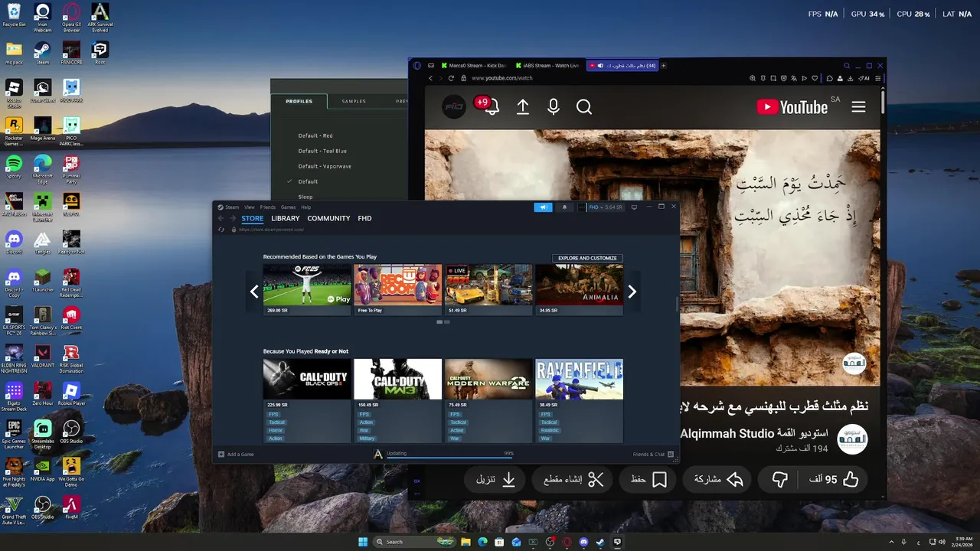The image size is (980, 551).
Task: Click Add a Game in Steam
Action: 236,455
